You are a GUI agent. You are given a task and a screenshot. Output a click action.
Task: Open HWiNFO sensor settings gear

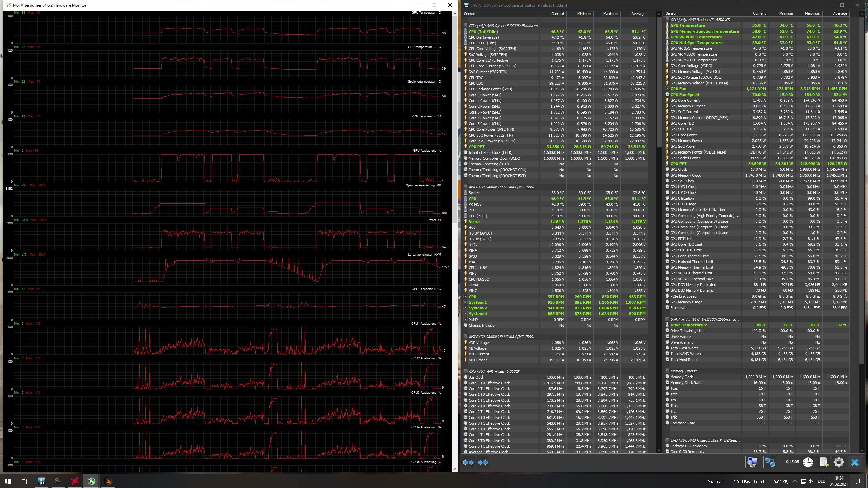(839, 462)
